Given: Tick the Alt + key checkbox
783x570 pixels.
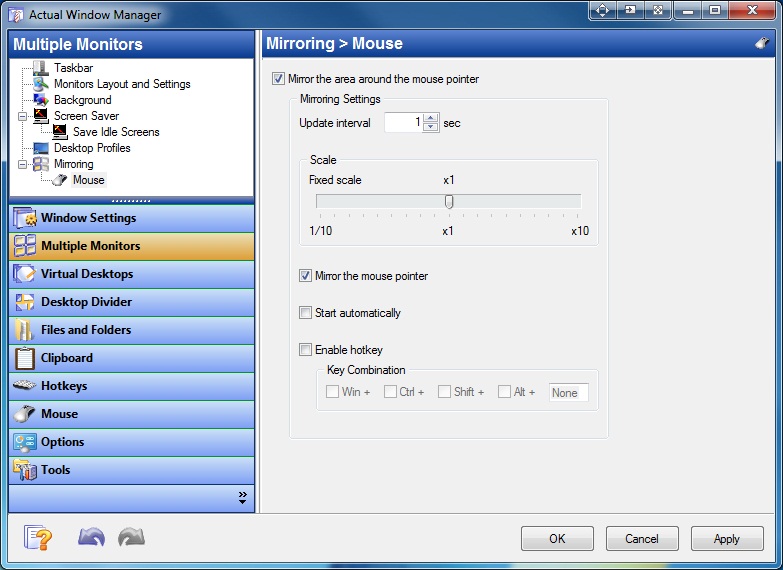Looking at the screenshot, I should 504,392.
